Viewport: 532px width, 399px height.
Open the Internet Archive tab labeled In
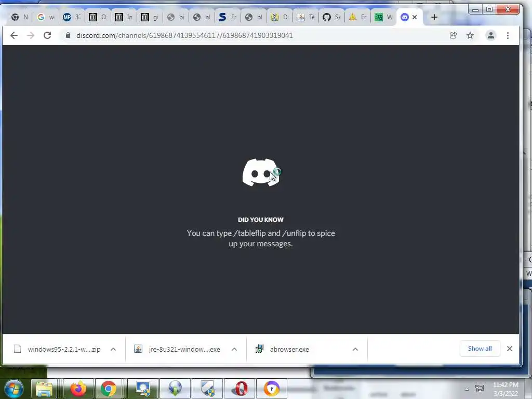pyautogui.click(x=124, y=17)
